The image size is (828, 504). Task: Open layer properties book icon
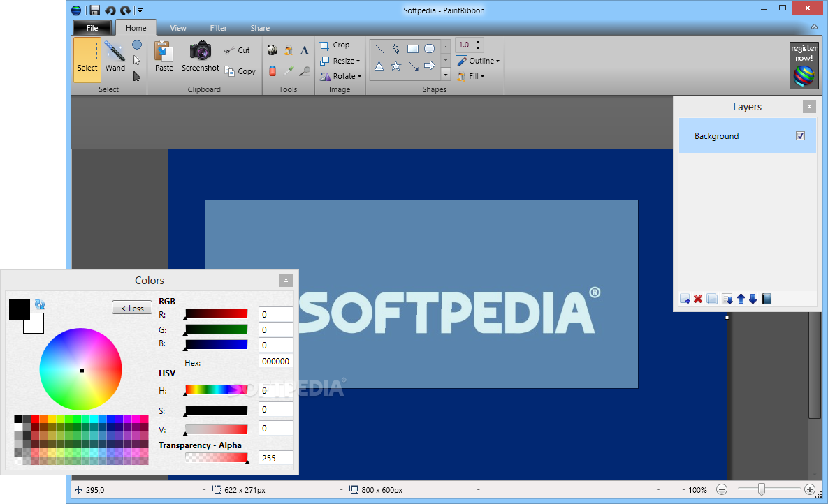(767, 299)
